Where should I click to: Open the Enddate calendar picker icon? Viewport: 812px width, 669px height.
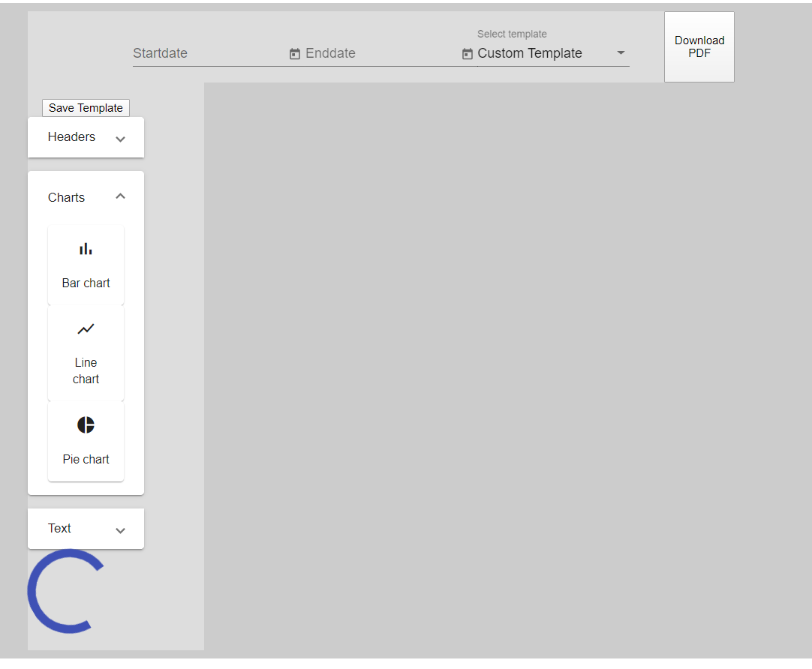(x=467, y=54)
